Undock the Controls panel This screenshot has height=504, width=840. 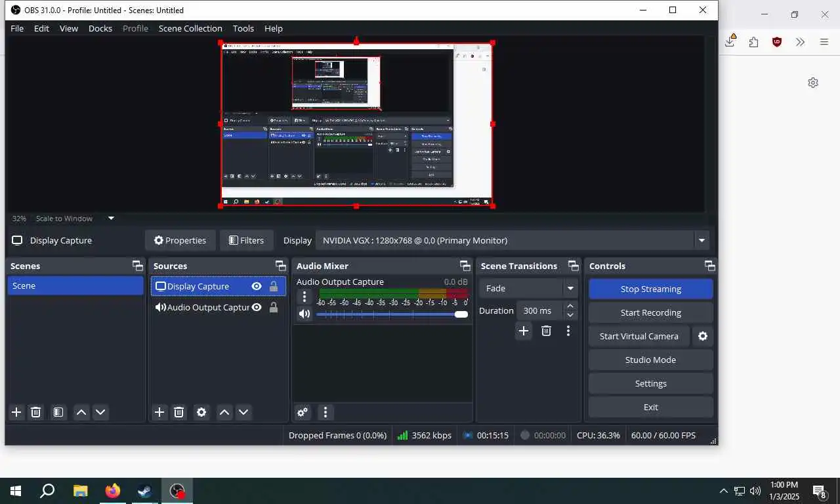(709, 266)
